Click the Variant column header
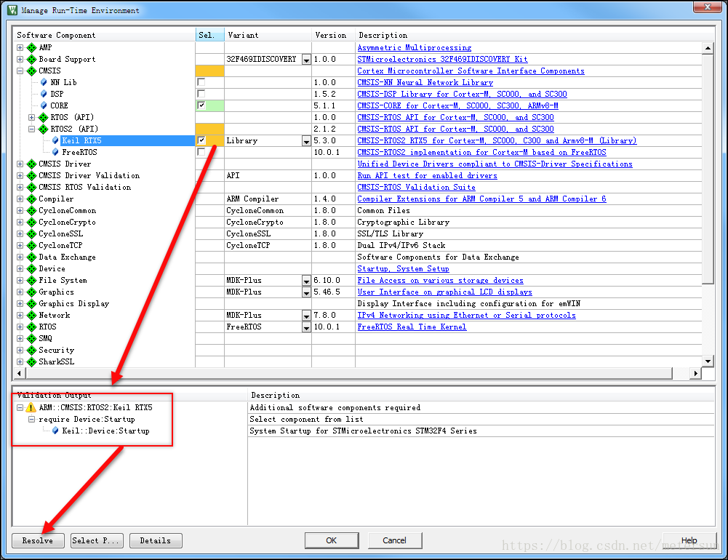The image size is (728, 560). (x=268, y=35)
